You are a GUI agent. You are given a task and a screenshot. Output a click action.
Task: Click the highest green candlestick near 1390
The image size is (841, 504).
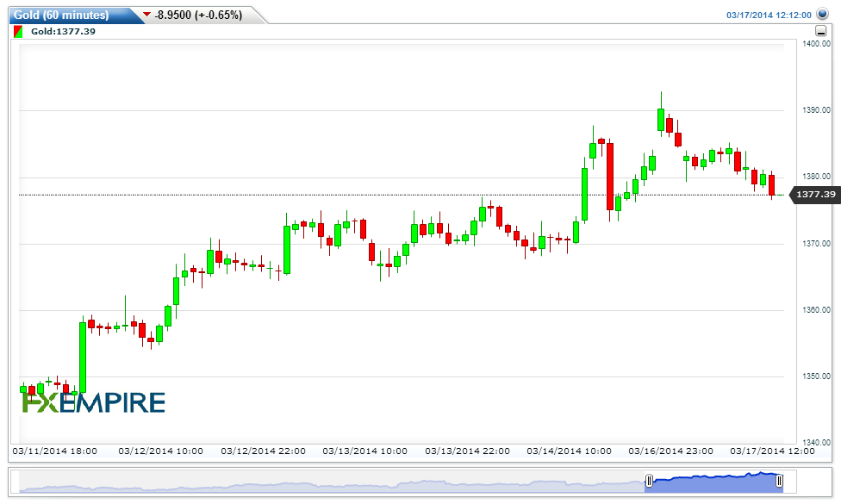[x=661, y=120]
